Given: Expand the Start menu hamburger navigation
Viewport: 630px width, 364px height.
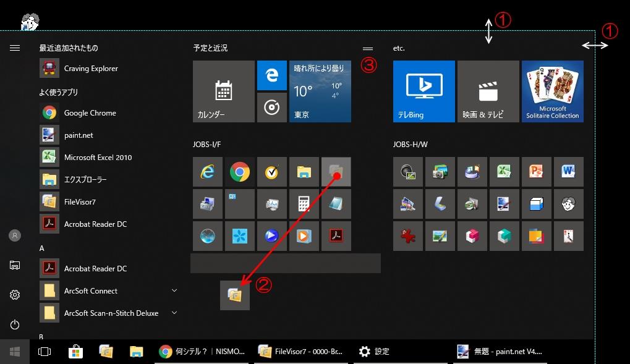Looking at the screenshot, I should coord(15,48).
